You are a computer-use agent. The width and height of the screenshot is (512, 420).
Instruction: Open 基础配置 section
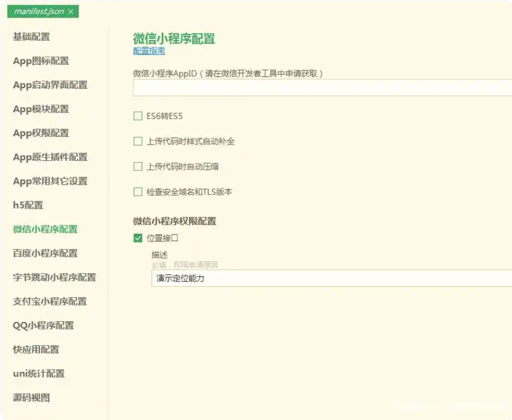(x=31, y=36)
